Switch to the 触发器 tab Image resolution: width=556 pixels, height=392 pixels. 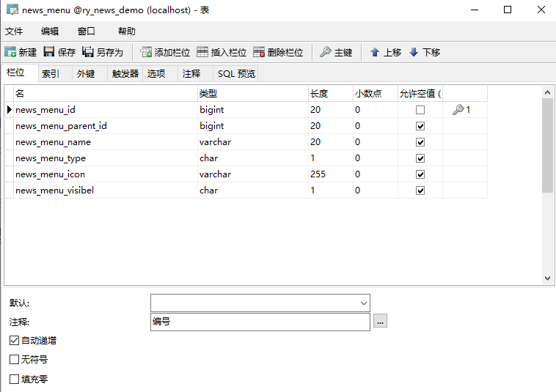pos(125,74)
